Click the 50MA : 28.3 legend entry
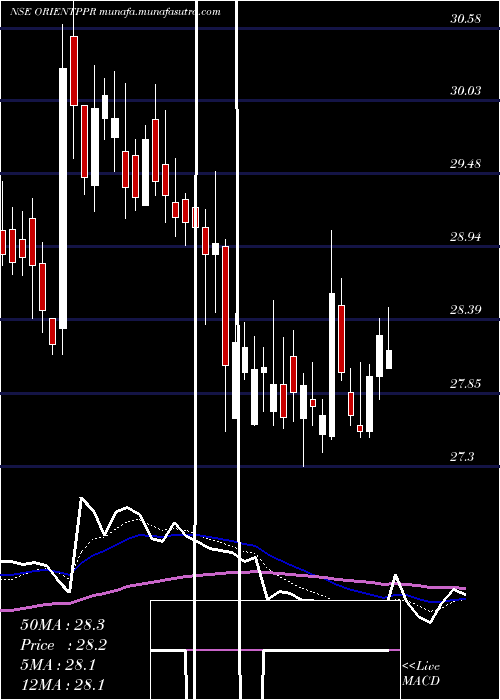500x700 pixels. coord(62,625)
